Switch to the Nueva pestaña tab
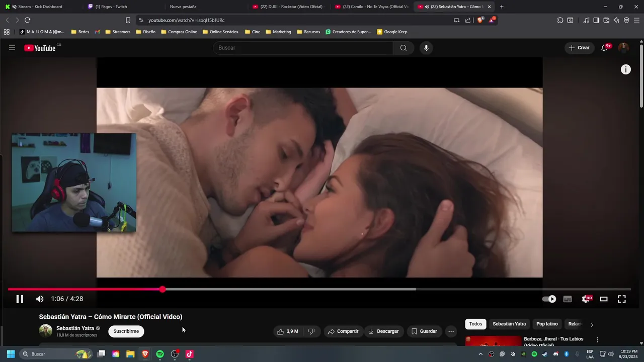644x362 pixels. 183,7
